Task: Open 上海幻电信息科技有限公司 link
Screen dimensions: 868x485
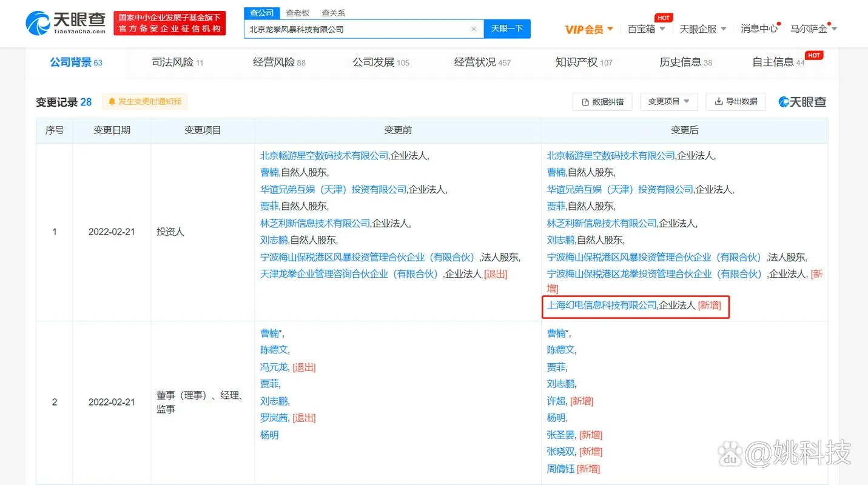Action: tap(602, 306)
